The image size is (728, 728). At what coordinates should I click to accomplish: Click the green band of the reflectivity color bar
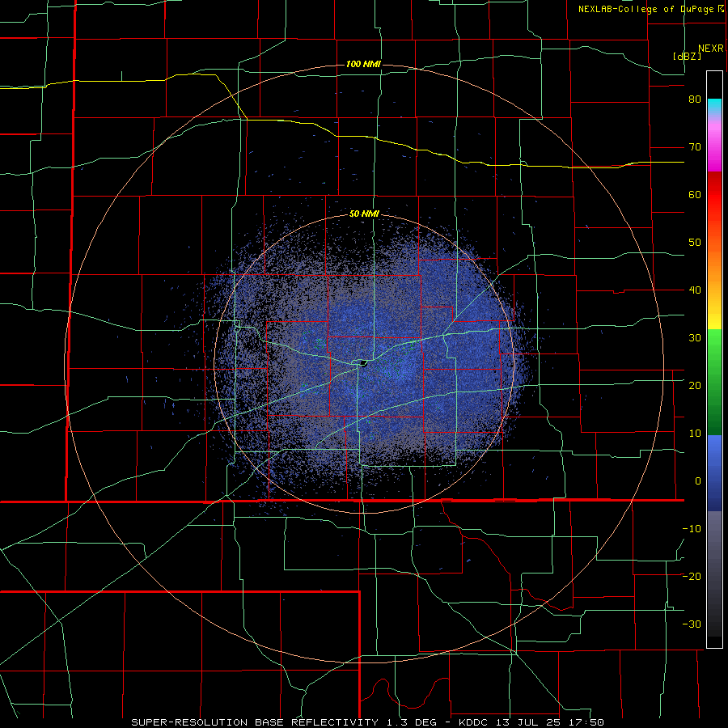click(714, 383)
